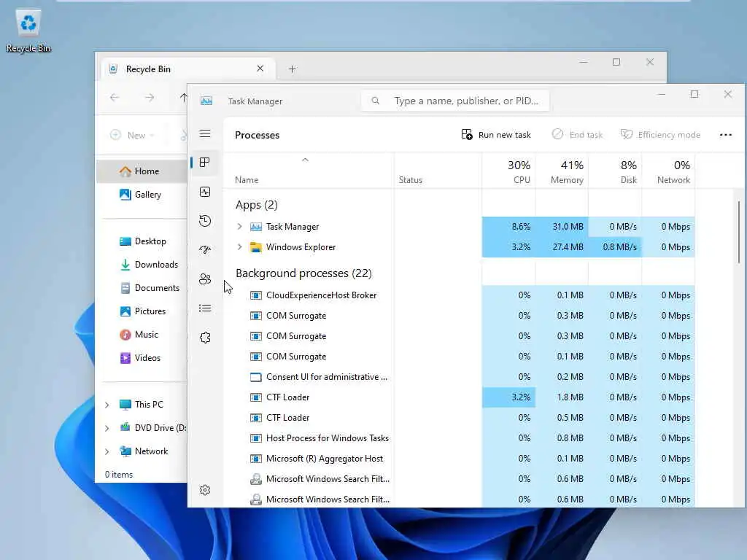
Task: Select the Processes page icon in sidebar
Action: 205,163
